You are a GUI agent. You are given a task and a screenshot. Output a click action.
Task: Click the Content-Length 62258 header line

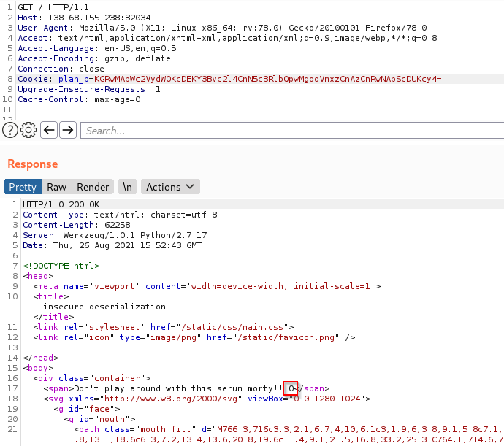73,225
